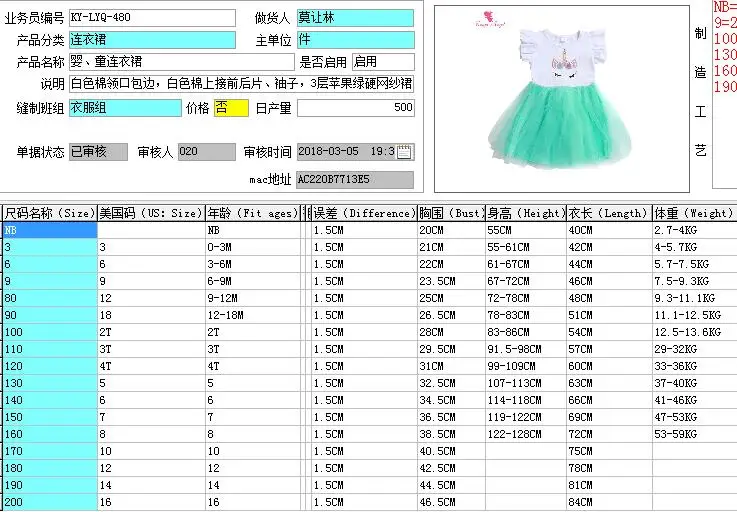Click the 业务员编号 field KY-LYQ-480
Screen dimensions: 737x512
(x=152, y=18)
